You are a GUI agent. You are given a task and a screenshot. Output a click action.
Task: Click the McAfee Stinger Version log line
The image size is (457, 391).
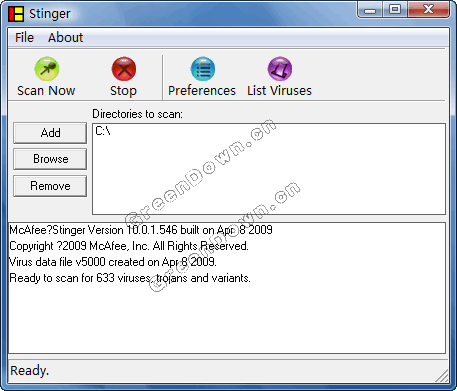point(141,230)
